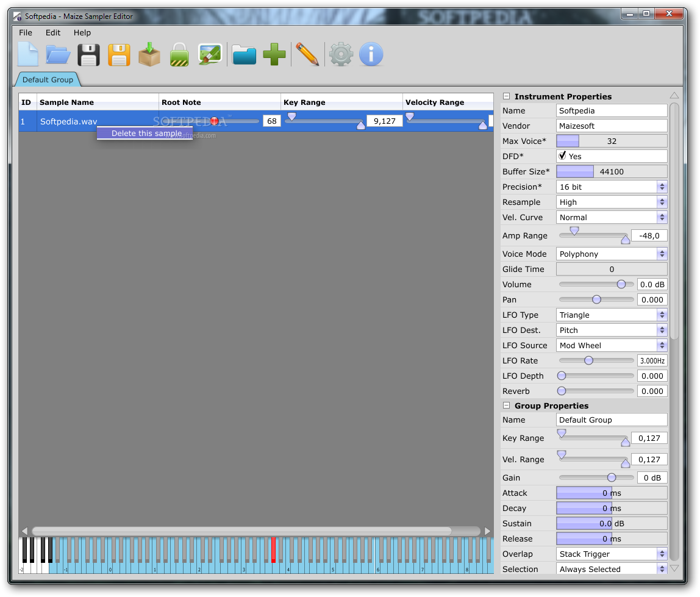Screen dimensions: 700x597
Task: Collapse the Instrument Properties section
Action: tap(506, 96)
